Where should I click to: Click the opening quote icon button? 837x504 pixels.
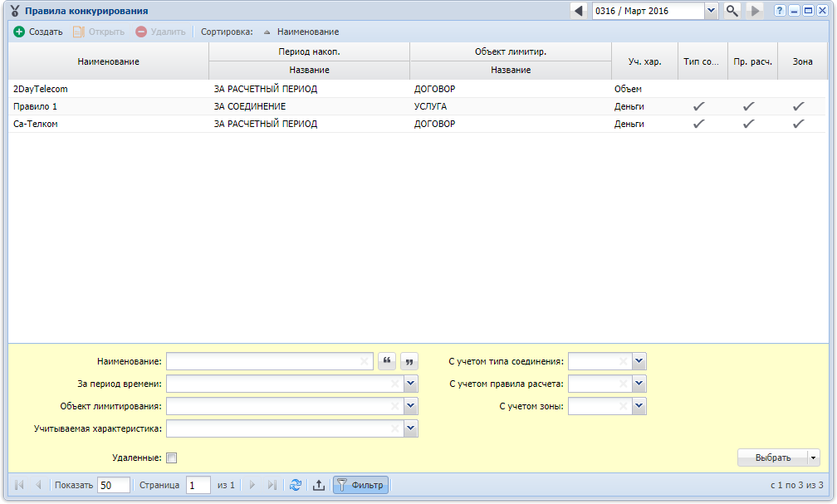click(387, 361)
